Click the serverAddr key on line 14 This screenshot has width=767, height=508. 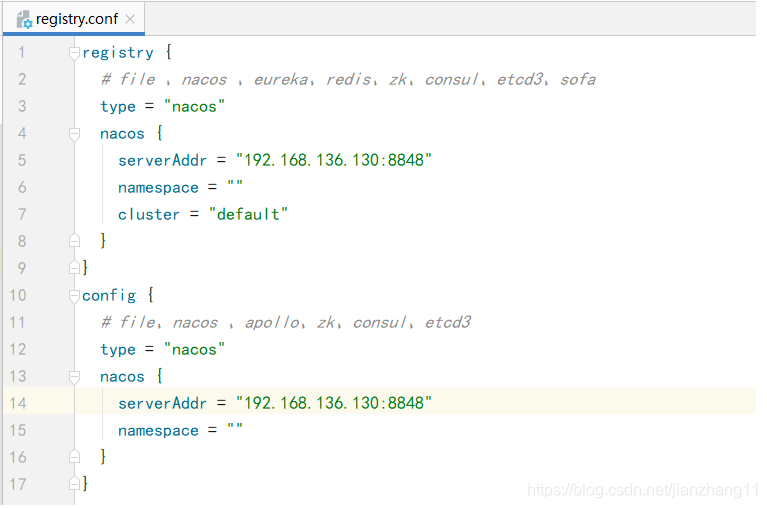pyautogui.click(x=162, y=403)
